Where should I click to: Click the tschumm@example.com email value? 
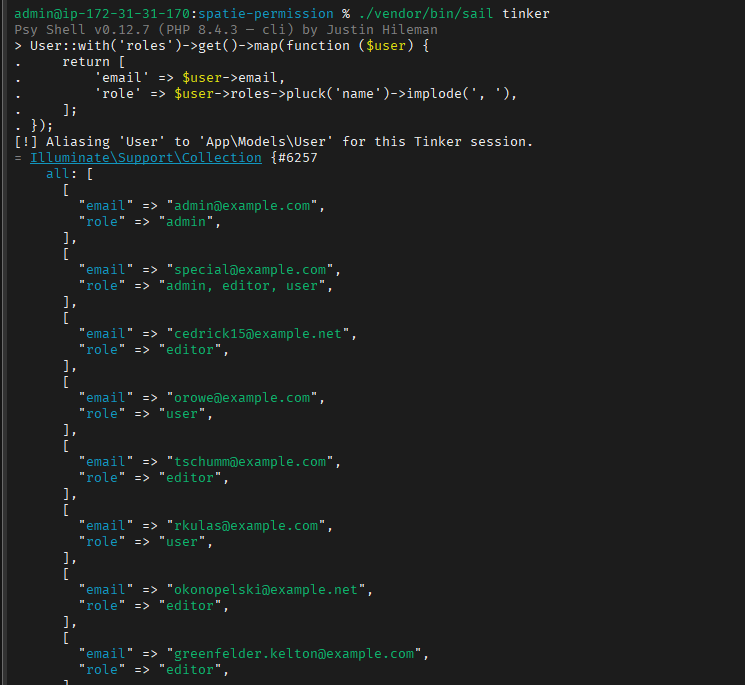point(250,462)
